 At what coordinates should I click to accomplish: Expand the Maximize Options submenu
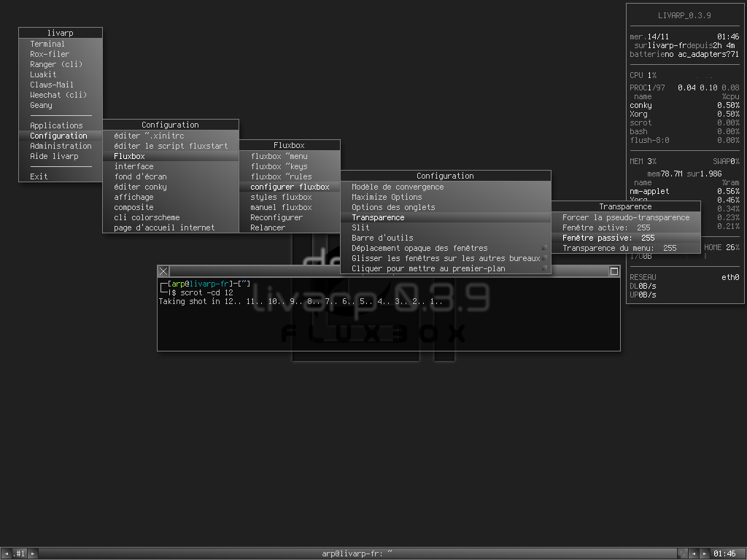point(446,197)
